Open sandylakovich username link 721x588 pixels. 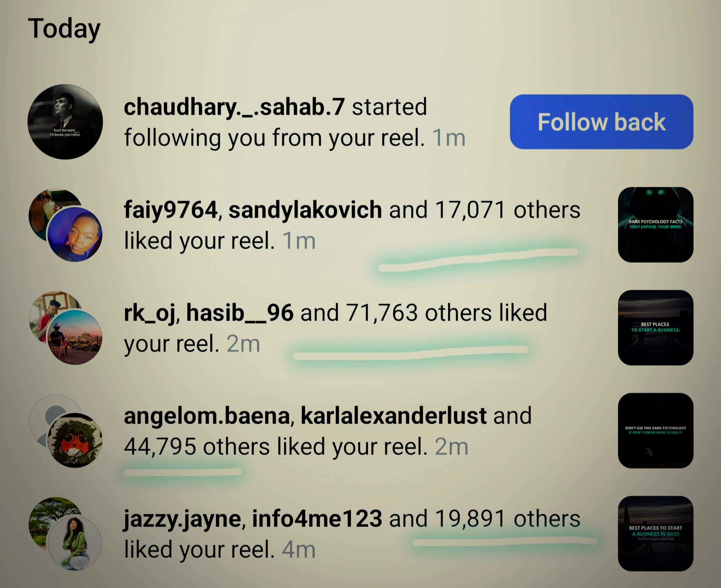[x=305, y=210]
